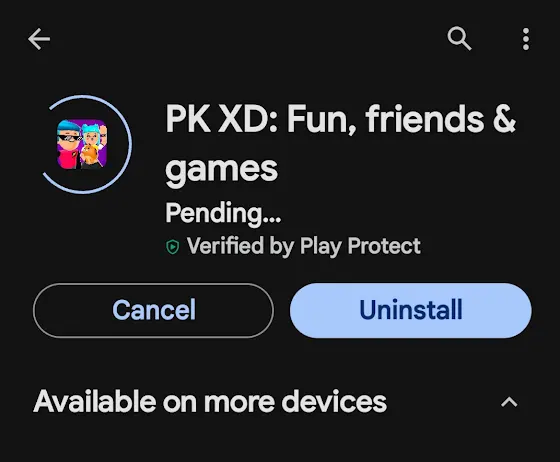Collapse the Available on more devices chevron
This screenshot has width=560, height=462.
(509, 402)
